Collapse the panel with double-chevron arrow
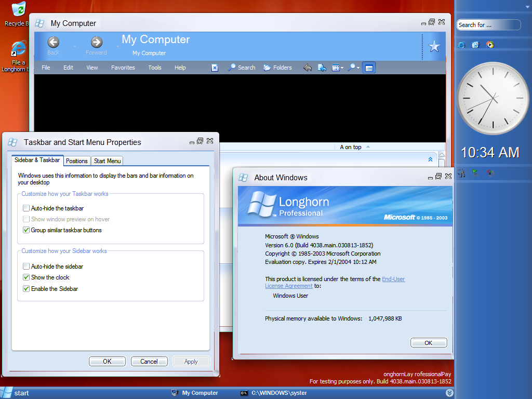 430,159
